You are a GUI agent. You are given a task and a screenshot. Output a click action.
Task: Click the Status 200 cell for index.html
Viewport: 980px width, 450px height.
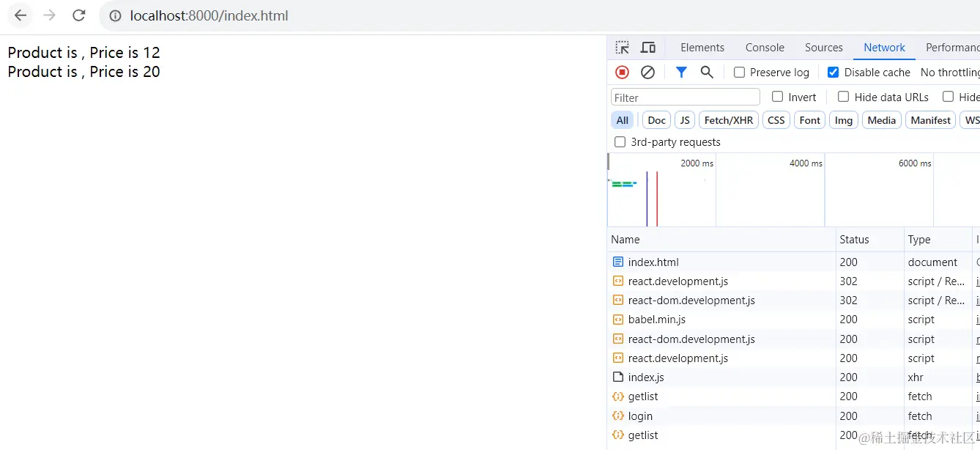coord(870,262)
